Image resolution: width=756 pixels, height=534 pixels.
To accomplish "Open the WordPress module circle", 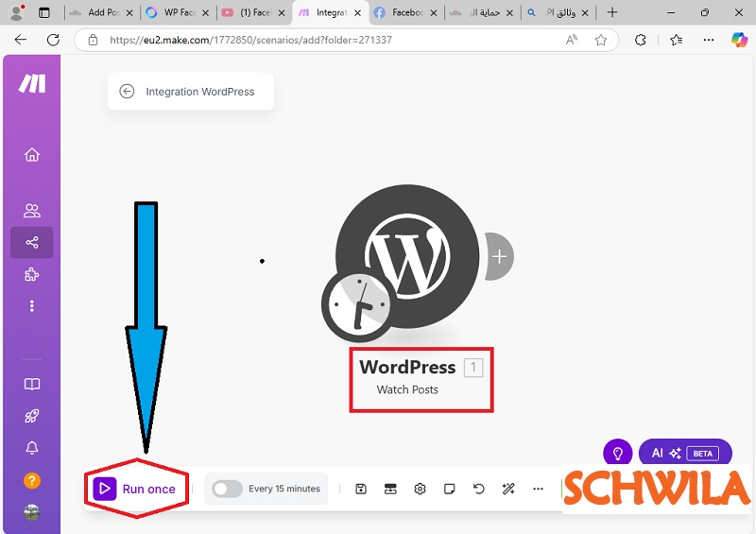I will pyautogui.click(x=408, y=256).
